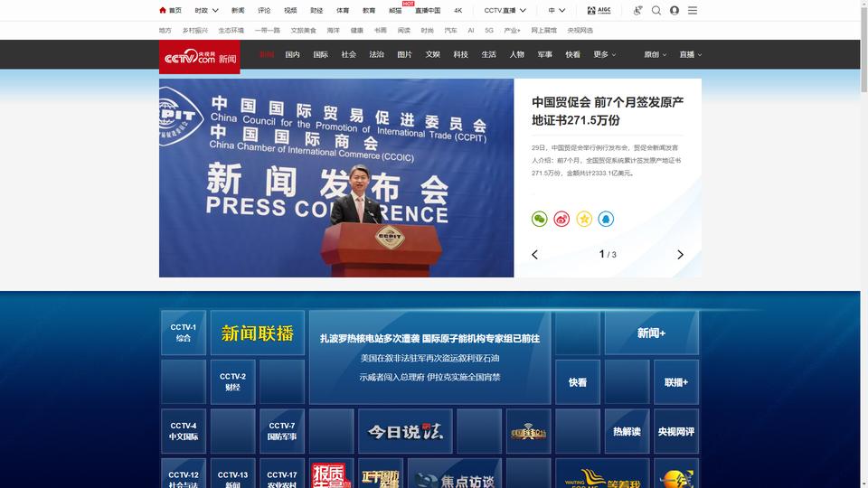The height and width of the screenshot is (488, 868).
Task: Open the AIGC logo link
Action: click(x=599, y=11)
